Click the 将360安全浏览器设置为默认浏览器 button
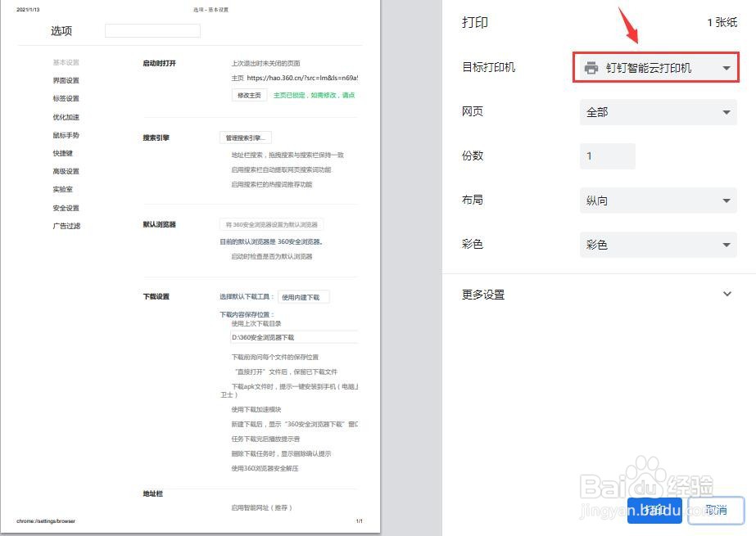 pyautogui.click(x=271, y=224)
